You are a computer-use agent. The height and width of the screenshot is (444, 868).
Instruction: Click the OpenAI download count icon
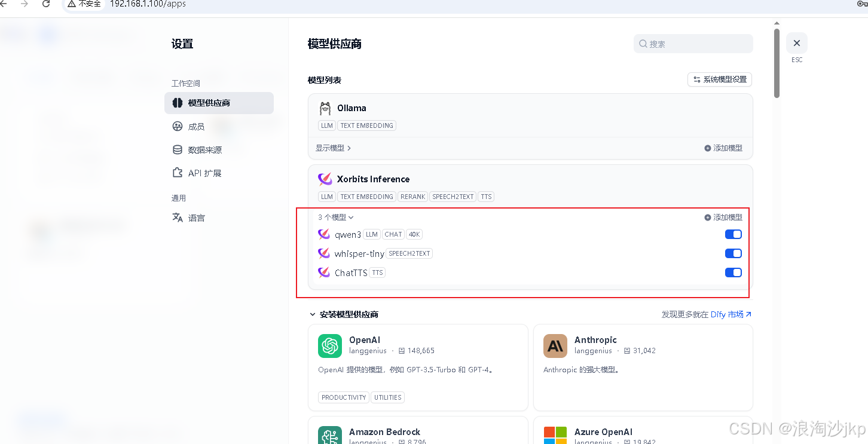coord(402,351)
